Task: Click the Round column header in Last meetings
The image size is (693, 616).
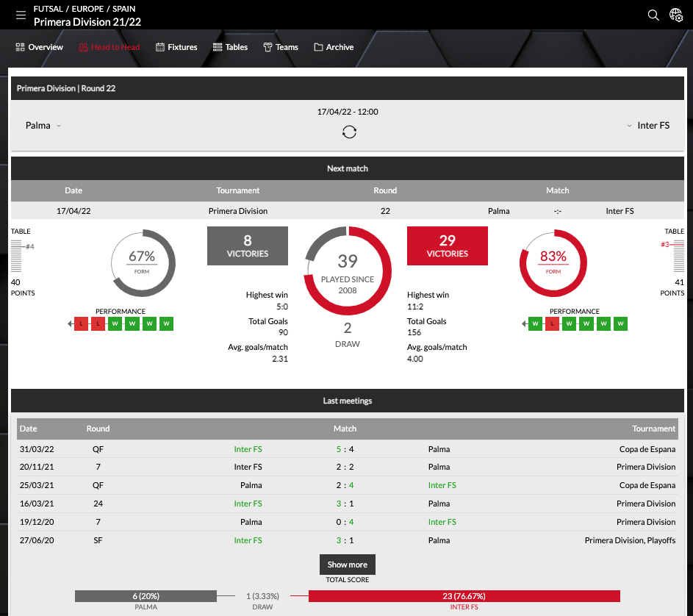Action: tap(98, 429)
